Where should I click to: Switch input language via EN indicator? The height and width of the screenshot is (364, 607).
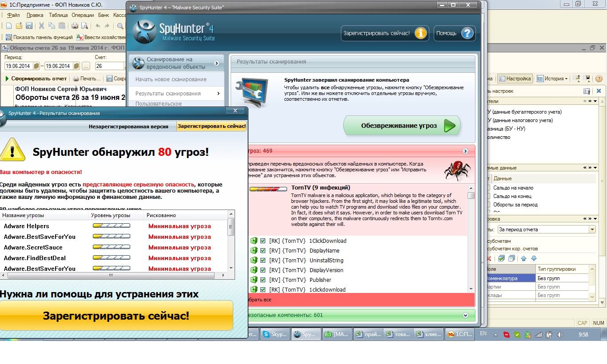[x=483, y=333]
